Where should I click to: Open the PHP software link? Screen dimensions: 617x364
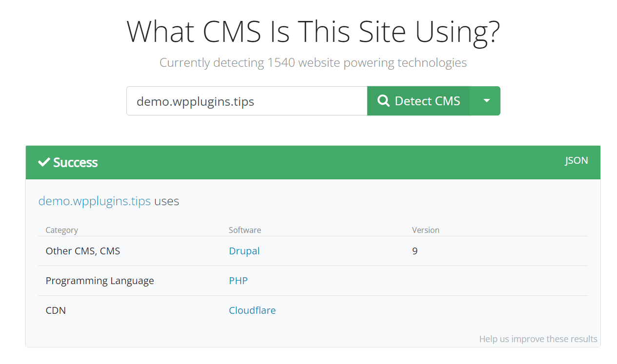[238, 281]
